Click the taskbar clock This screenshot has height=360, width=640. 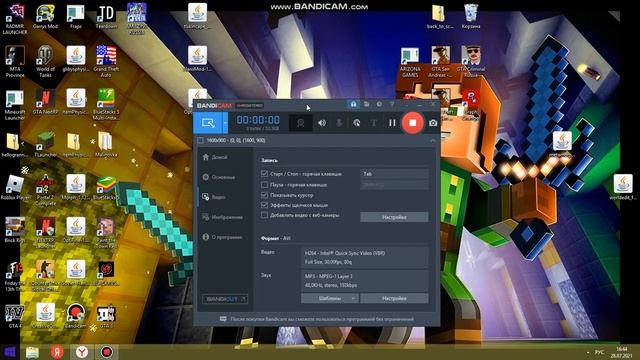pos(622,352)
